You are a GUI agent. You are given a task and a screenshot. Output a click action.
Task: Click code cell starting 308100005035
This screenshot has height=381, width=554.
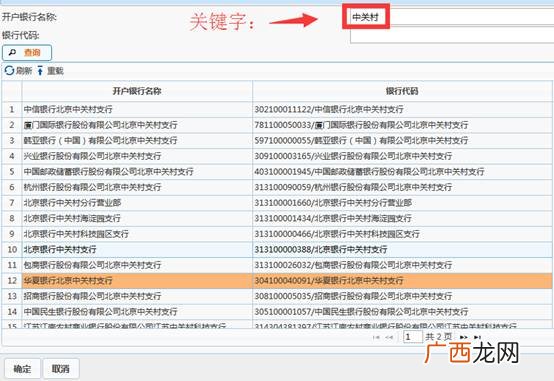point(402,296)
